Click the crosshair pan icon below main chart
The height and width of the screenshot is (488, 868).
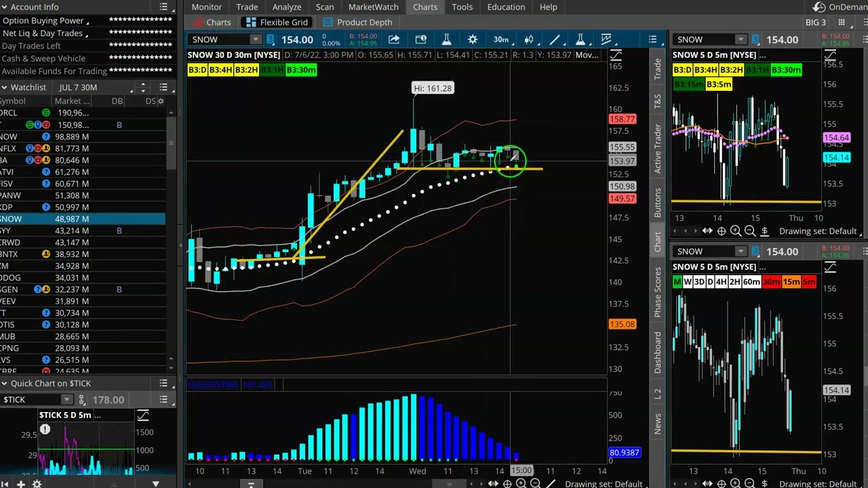507,483
